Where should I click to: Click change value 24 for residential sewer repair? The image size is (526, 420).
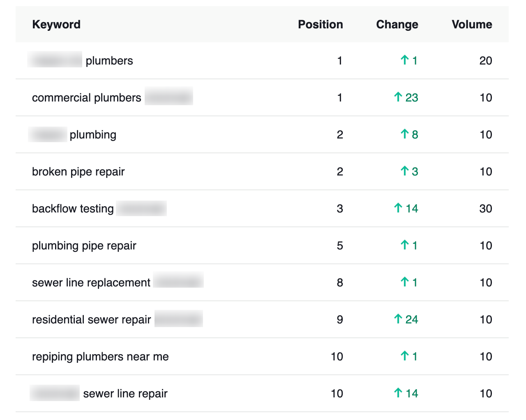(412, 320)
